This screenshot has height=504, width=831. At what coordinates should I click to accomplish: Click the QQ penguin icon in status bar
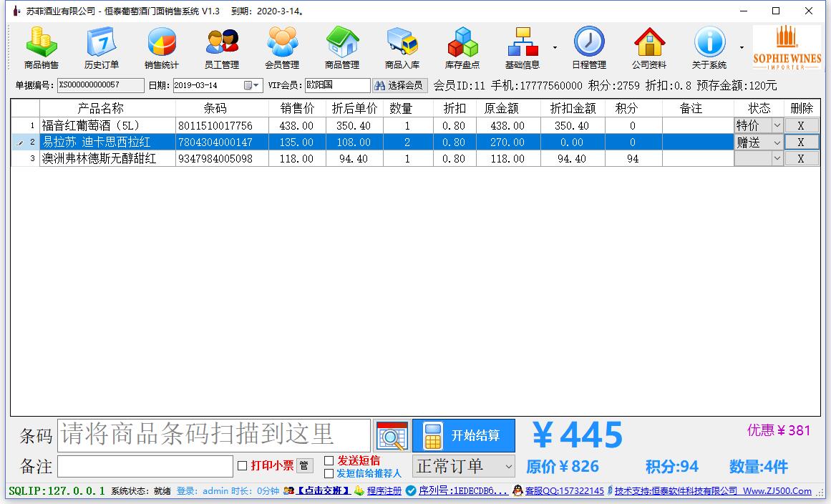click(517, 490)
